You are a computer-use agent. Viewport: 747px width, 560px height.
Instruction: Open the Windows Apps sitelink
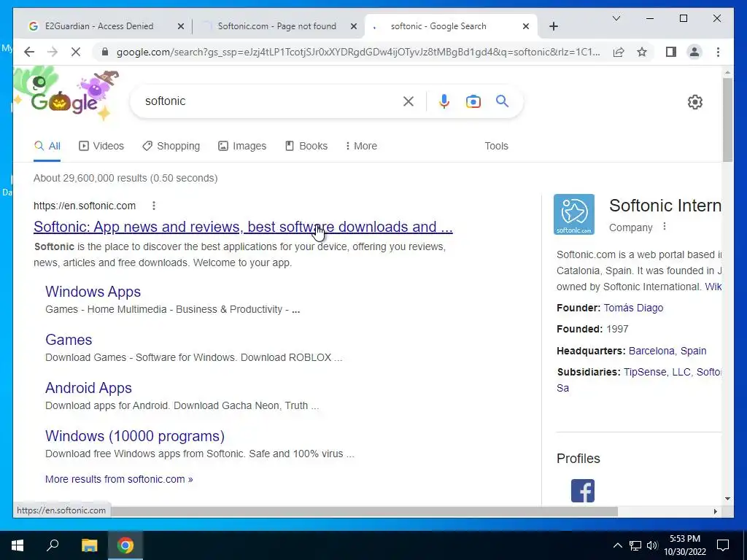[93, 292]
